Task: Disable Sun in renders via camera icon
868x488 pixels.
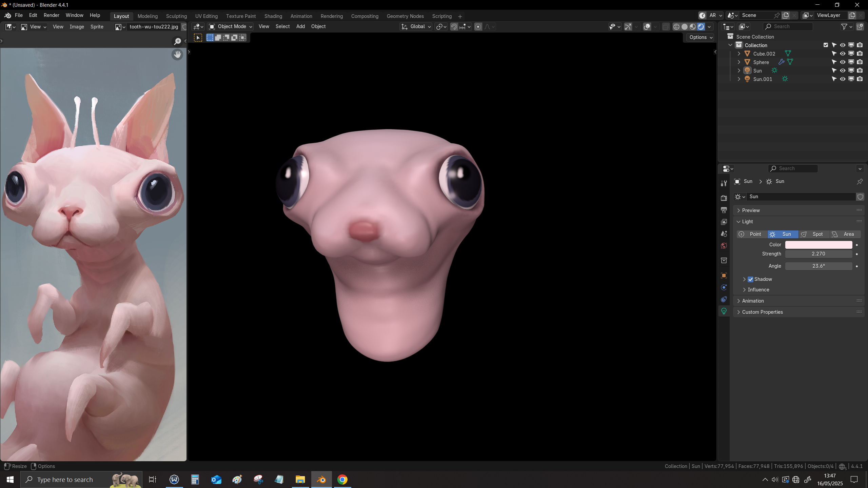Action: [860, 70]
